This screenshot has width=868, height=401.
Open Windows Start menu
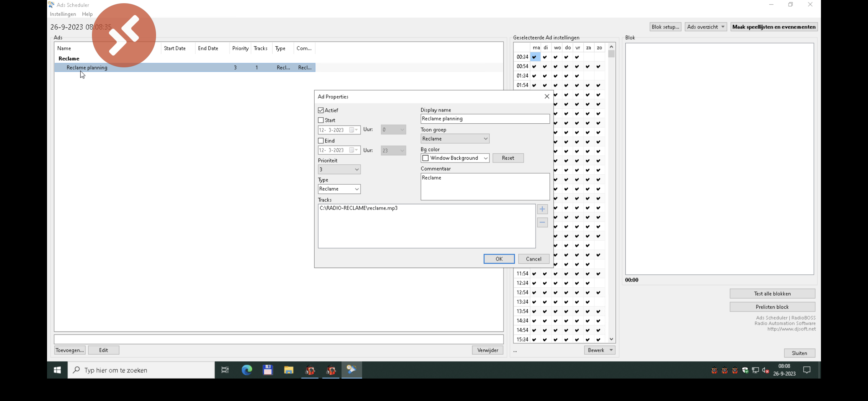pos(57,370)
